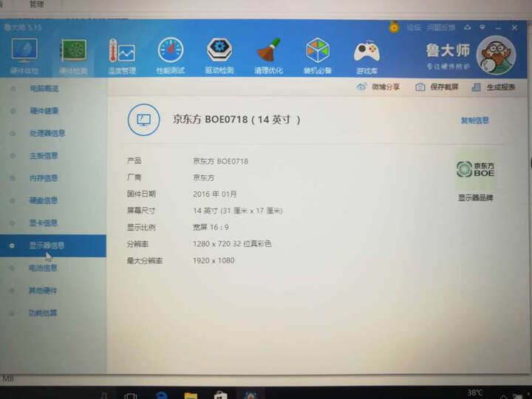Click the Weibo eye icon

point(361,87)
